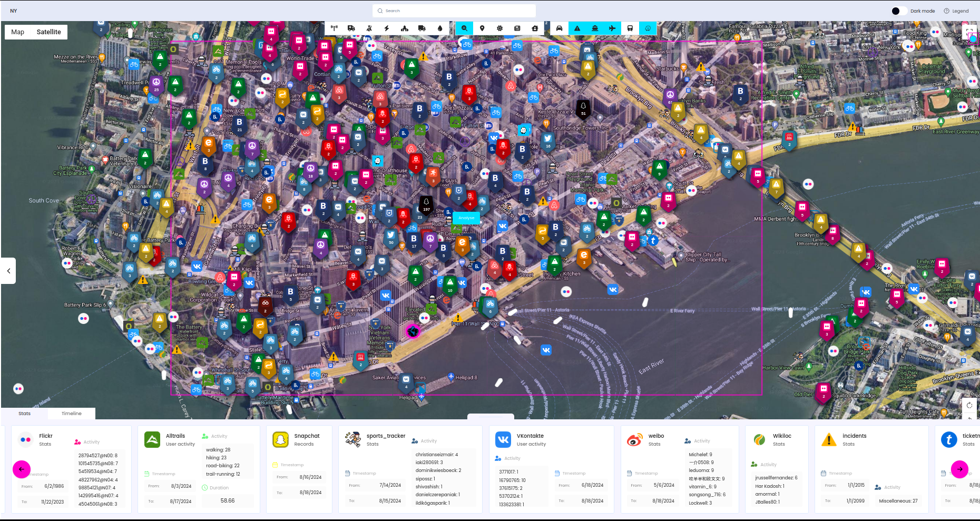The width and height of the screenshot is (980, 521).
Task: Click incidents To date 1/1/2099
Action: [x=856, y=501]
